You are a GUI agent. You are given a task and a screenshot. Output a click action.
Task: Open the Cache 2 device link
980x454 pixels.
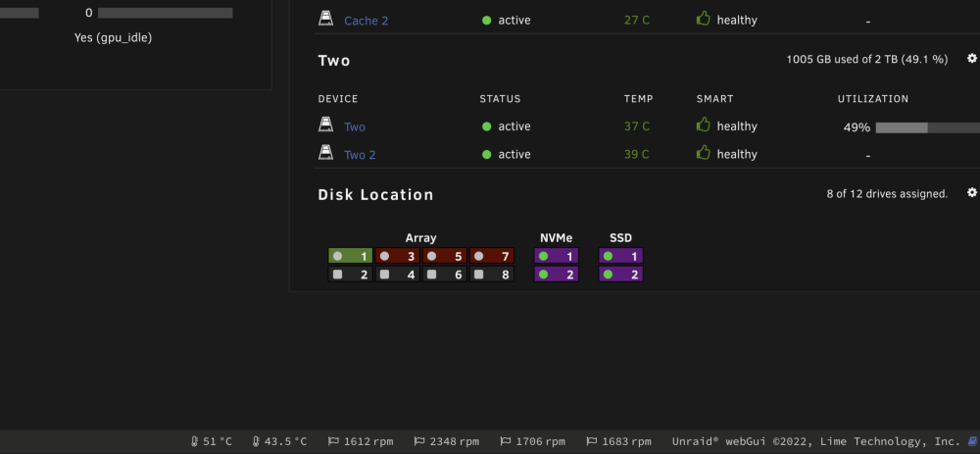coord(366,21)
